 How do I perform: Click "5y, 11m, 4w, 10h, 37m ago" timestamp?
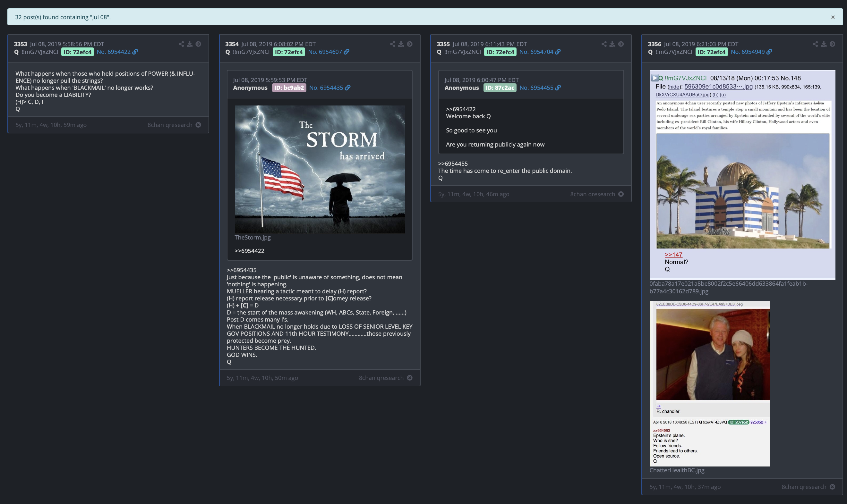pyautogui.click(x=685, y=487)
